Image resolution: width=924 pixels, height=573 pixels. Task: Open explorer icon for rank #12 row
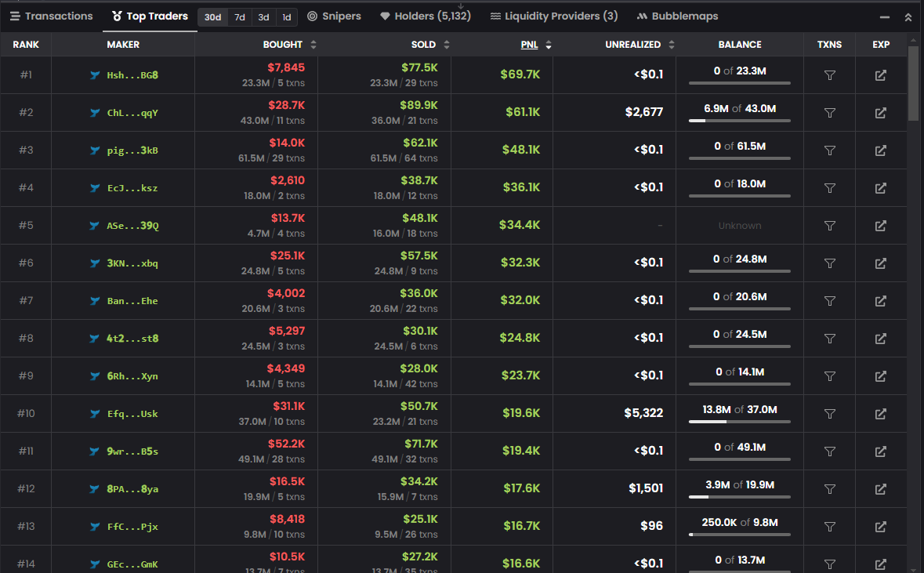coord(880,489)
